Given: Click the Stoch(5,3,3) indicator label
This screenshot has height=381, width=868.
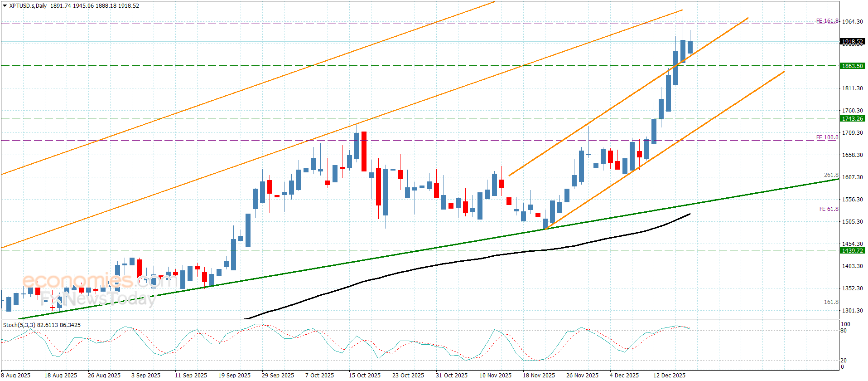Looking at the screenshot, I should click(19, 325).
